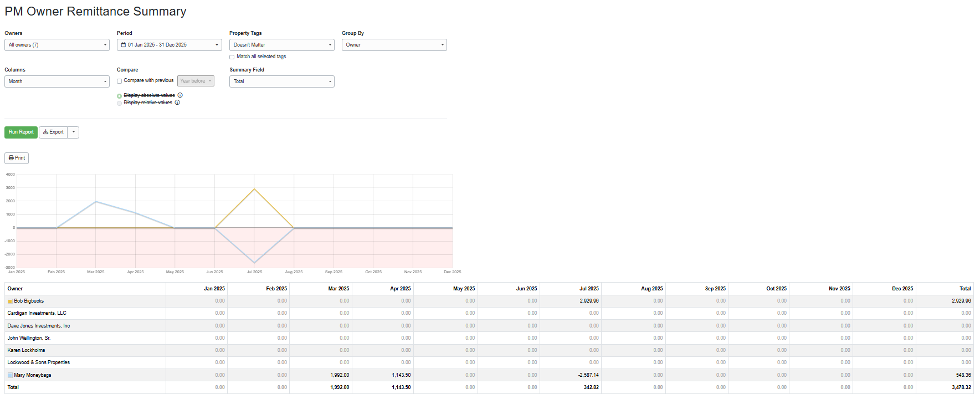
Task: Click Mary Moneybags total 548.36
Action: (963, 375)
